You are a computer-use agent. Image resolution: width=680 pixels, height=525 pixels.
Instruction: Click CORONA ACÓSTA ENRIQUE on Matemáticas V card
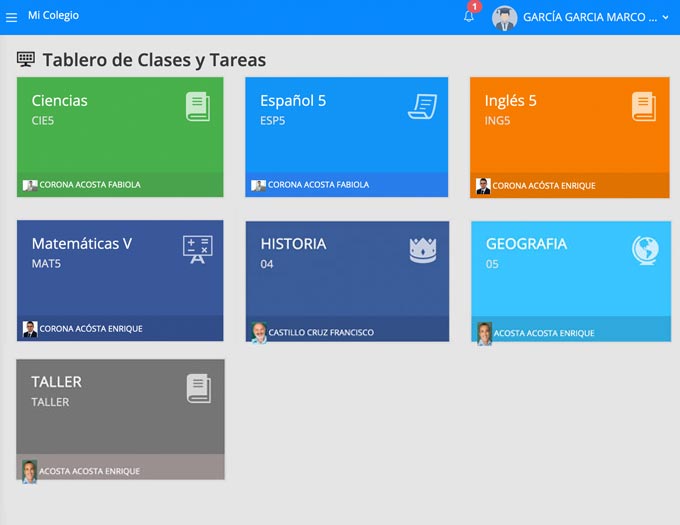point(91,329)
